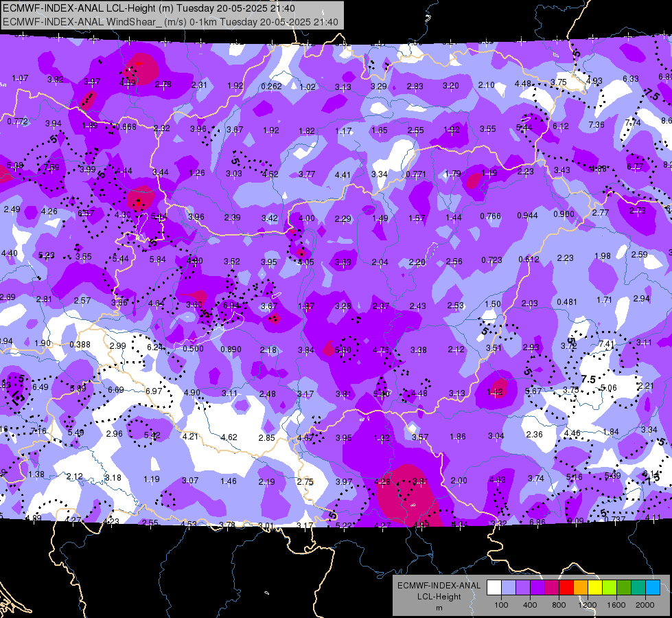The width and height of the screenshot is (672, 618).
Task: Click the magenta legend swatch before 800
Action: (x=552, y=588)
